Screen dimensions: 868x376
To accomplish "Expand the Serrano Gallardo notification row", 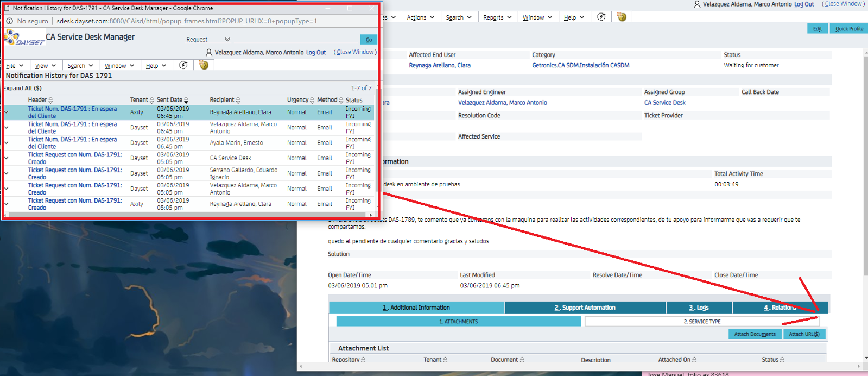I will point(7,173).
